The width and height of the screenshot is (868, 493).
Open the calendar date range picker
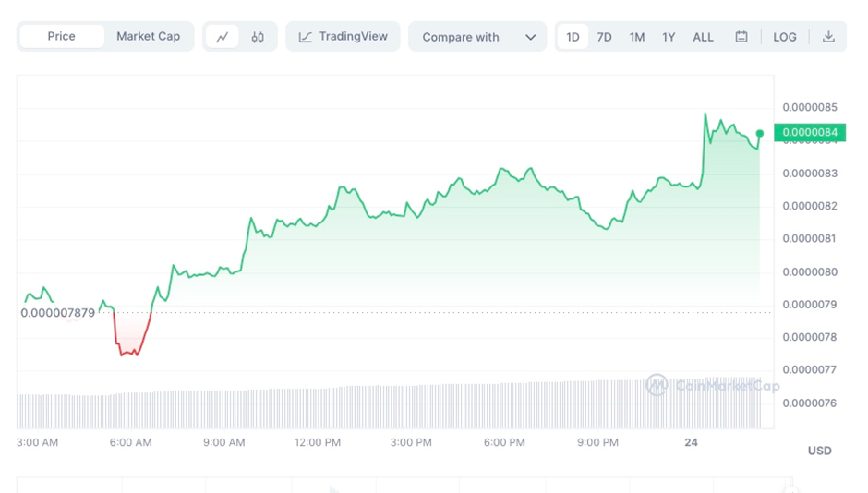coord(741,37)
